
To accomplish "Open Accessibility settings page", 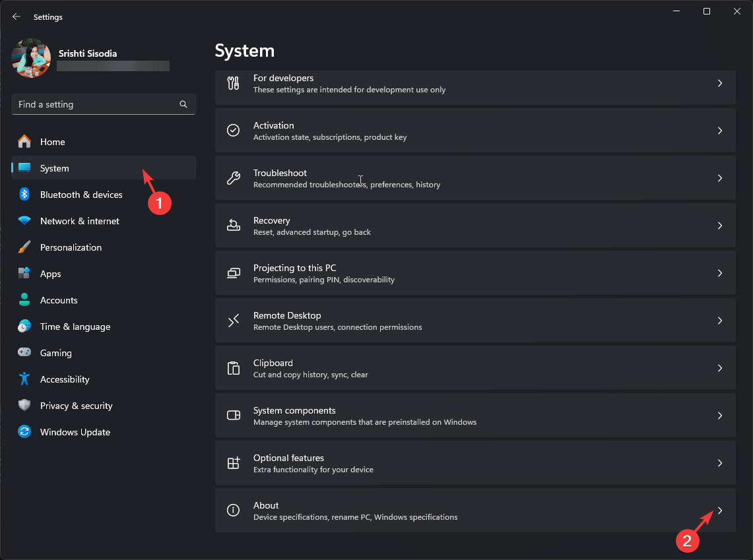I will tap(103, 379).
